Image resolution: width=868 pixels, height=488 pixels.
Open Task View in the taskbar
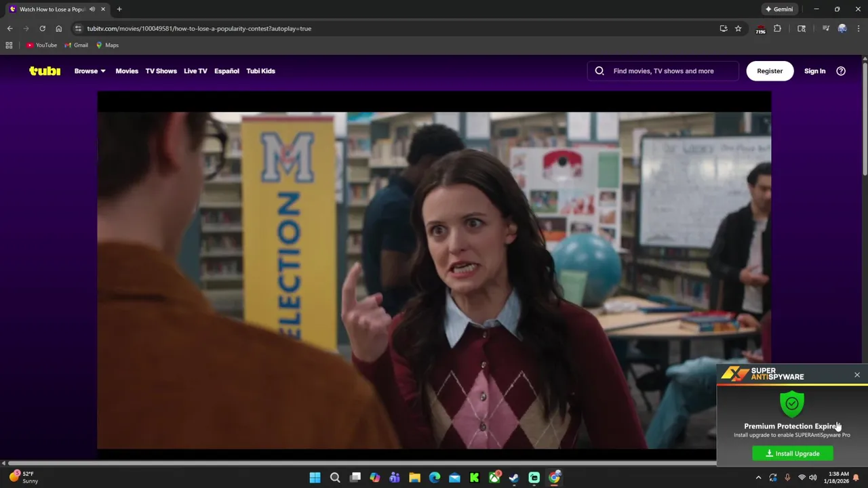coord(355,478)
